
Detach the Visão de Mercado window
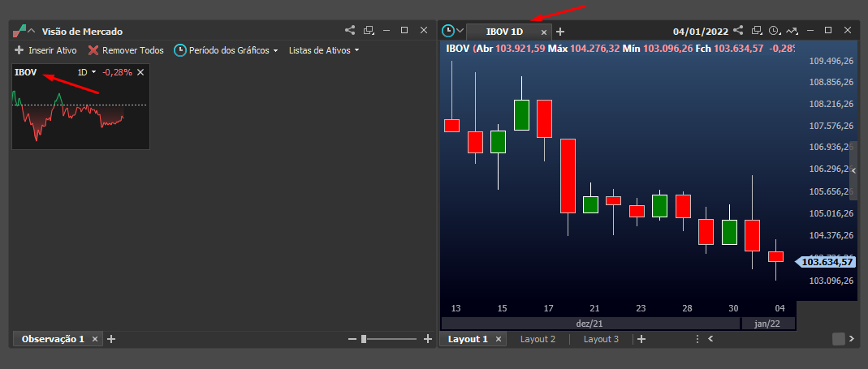point(369,31)
